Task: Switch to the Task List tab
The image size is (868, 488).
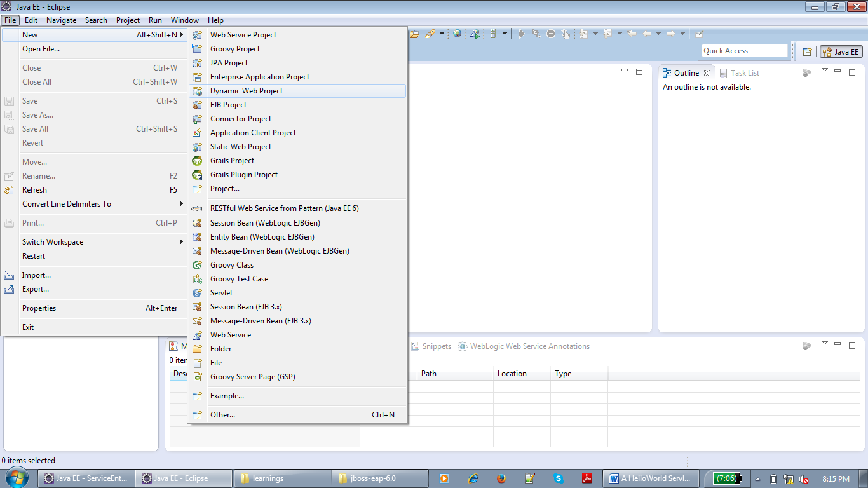Action: click(x=740, y=73)
